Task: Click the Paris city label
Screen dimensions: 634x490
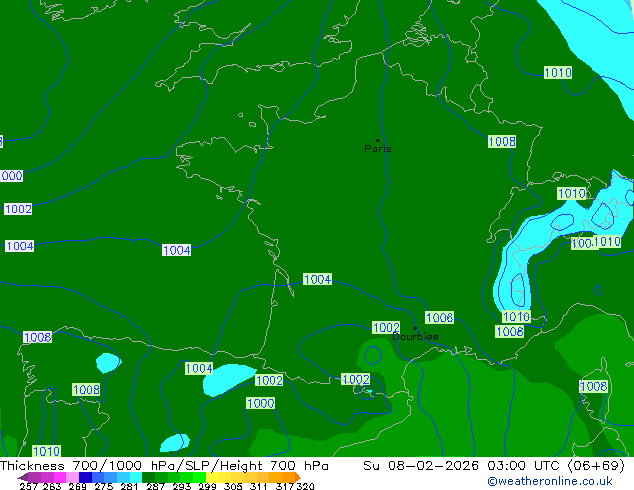Action: [x=378, y=149]
